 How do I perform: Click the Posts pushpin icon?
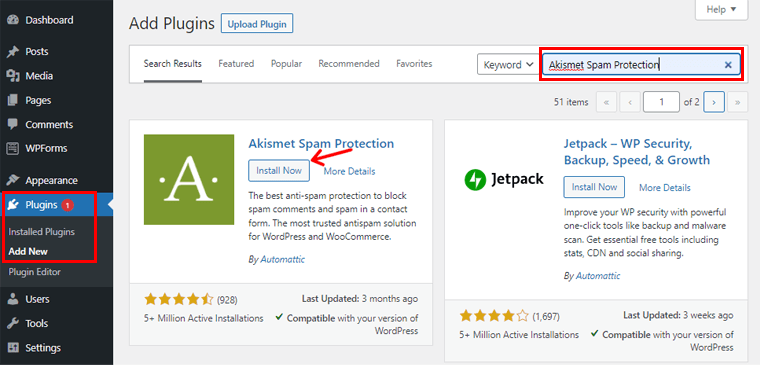(13, 52)
